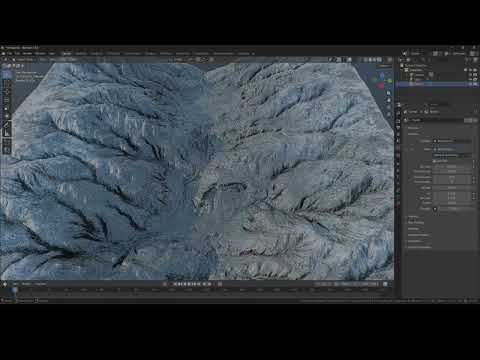Screen dimensions: 480x360
Task: Toggle the auto keying record button
Action: 165,284
